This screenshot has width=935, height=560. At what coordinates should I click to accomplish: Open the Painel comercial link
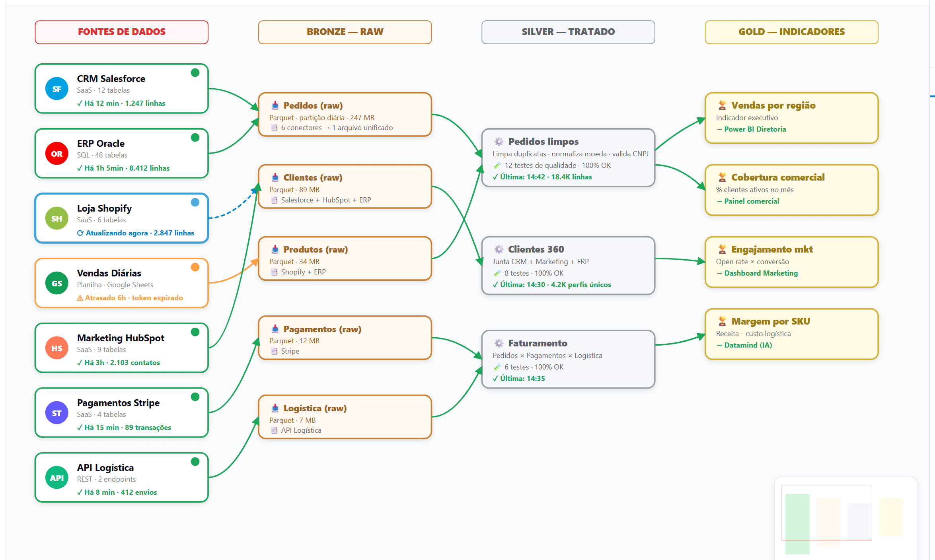[x=748, y=201]
